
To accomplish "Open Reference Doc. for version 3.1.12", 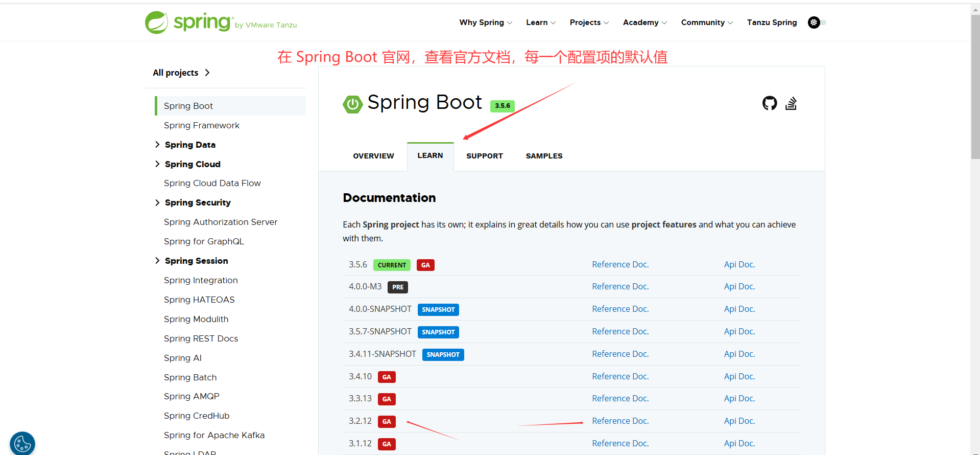I will [620, 443].
